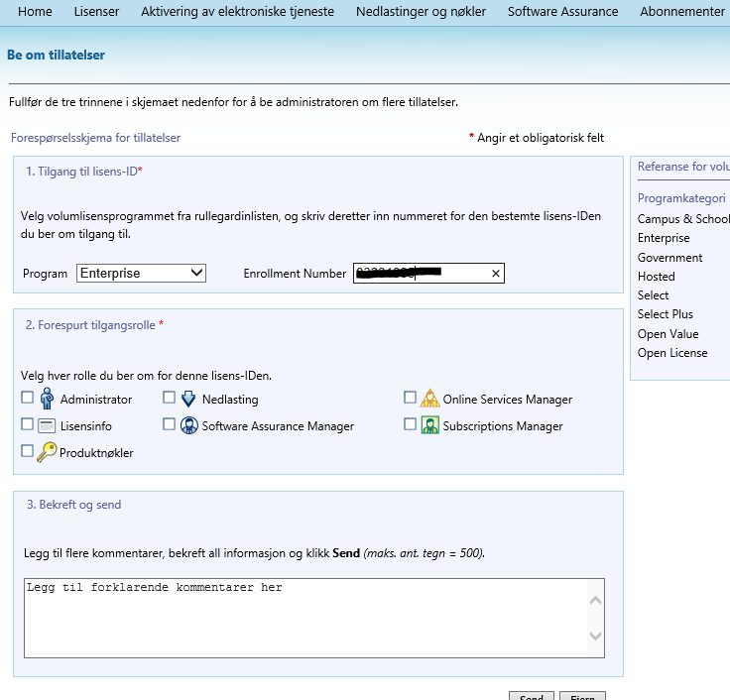The width and height of the screenshot is (730, 700).
Task: Click the Software Assurance Manager icon
Action: tap(188, 425)
